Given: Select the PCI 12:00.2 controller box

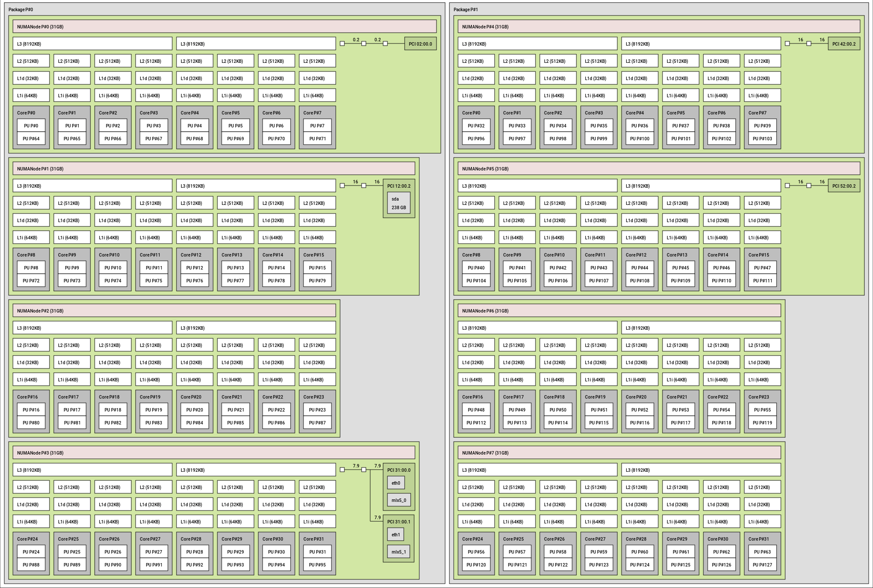Looking at the screenshot, I should coord(399,186).
